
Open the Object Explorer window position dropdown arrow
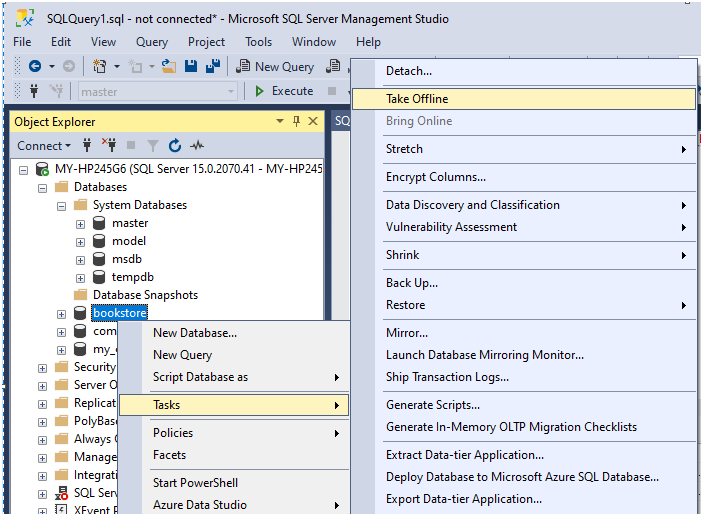pyautogui.click(x=280, y=121)
